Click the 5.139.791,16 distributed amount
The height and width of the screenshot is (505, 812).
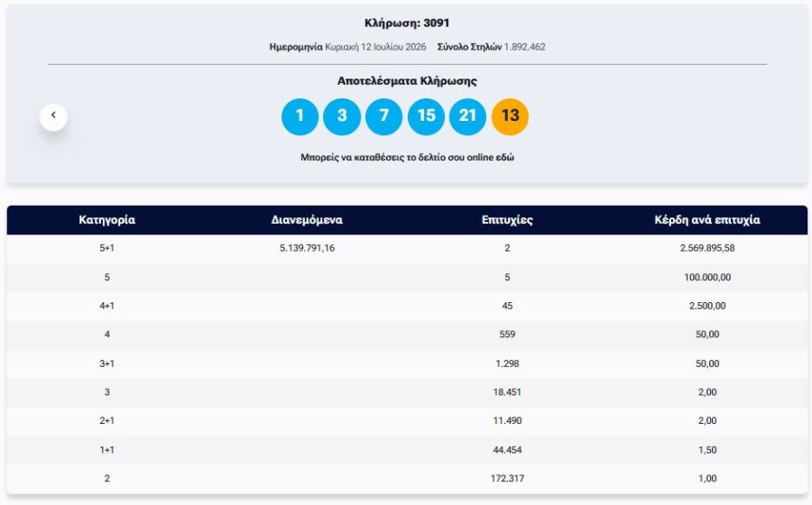tap(307, 248)
